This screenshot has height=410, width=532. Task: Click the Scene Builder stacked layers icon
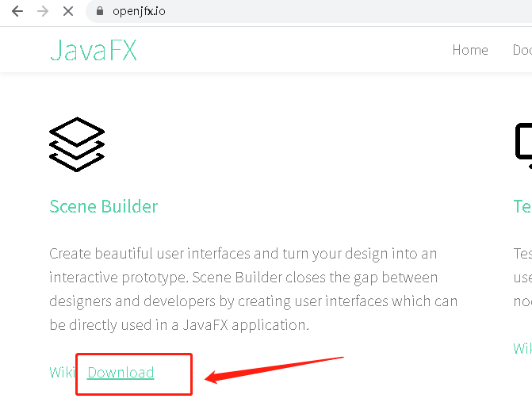77,144
